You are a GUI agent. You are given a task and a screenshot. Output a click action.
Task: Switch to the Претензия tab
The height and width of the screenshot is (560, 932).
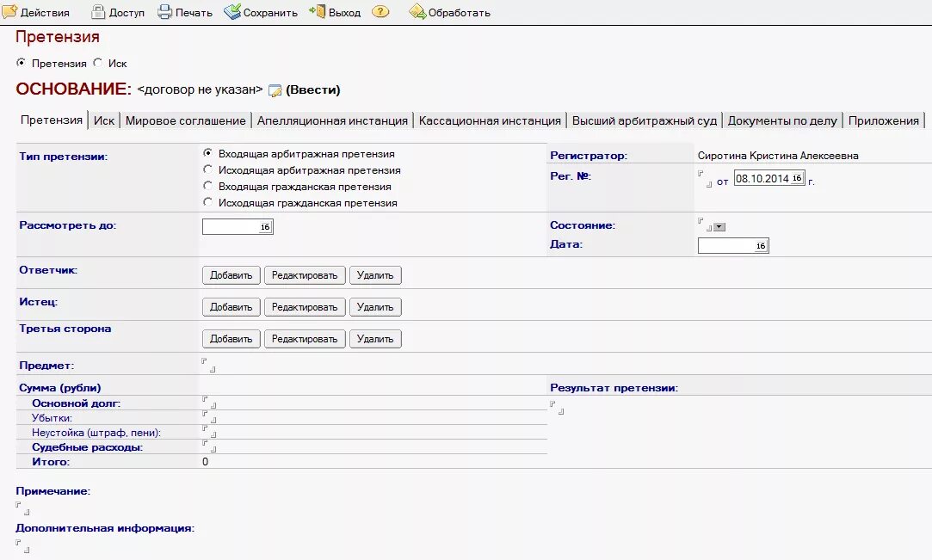(52, 120)
